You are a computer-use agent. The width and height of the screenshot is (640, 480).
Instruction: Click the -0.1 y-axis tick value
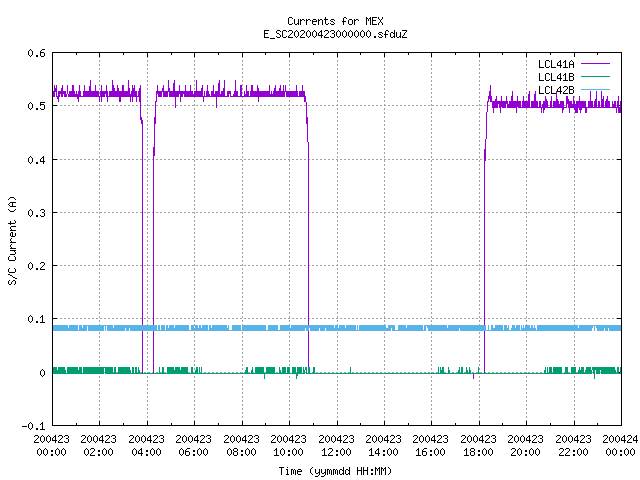tap(33, 426)
